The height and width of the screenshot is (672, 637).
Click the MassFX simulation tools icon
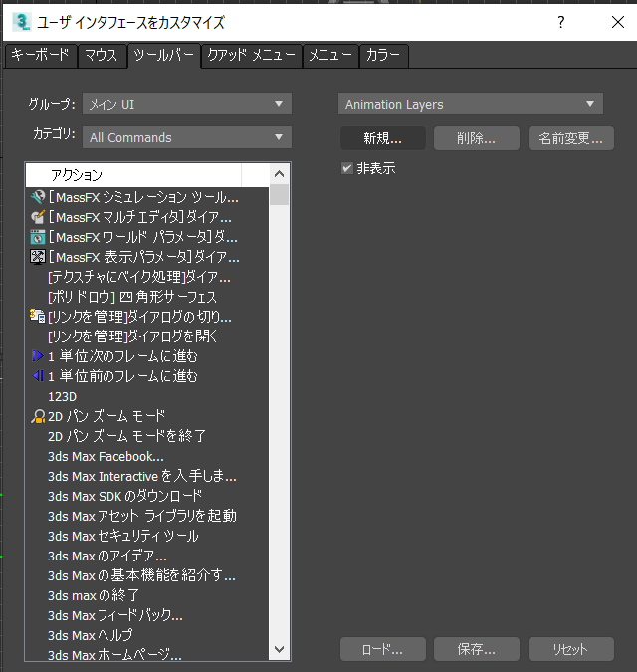click(x=38, y=197)
